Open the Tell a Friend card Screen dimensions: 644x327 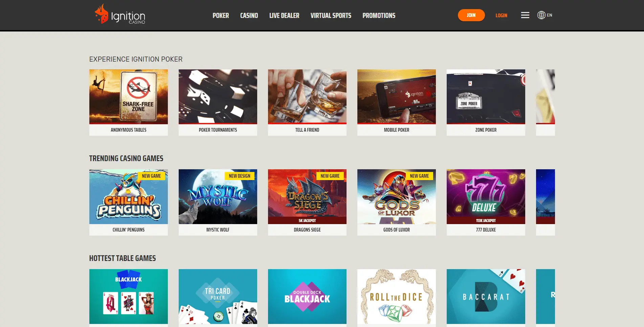coord(307,103)
